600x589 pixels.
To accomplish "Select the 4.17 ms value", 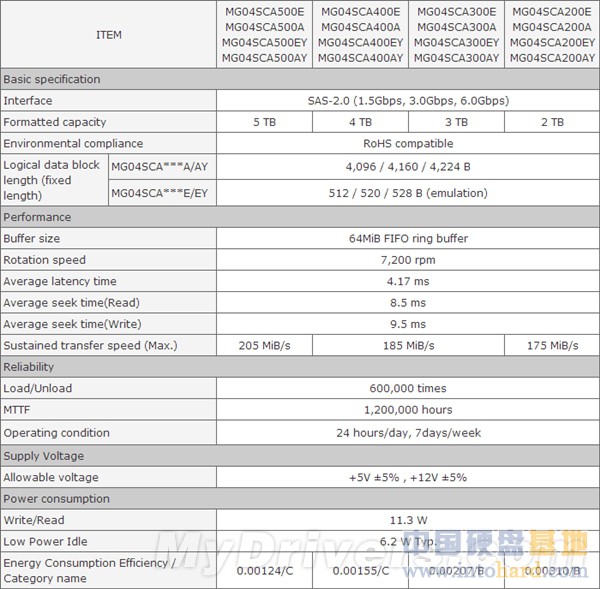I will 408,281.
